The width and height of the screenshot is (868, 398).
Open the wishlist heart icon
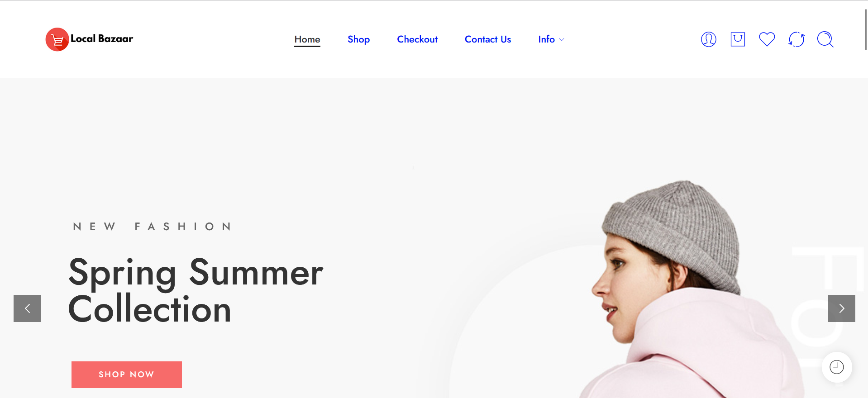point(767,39)
